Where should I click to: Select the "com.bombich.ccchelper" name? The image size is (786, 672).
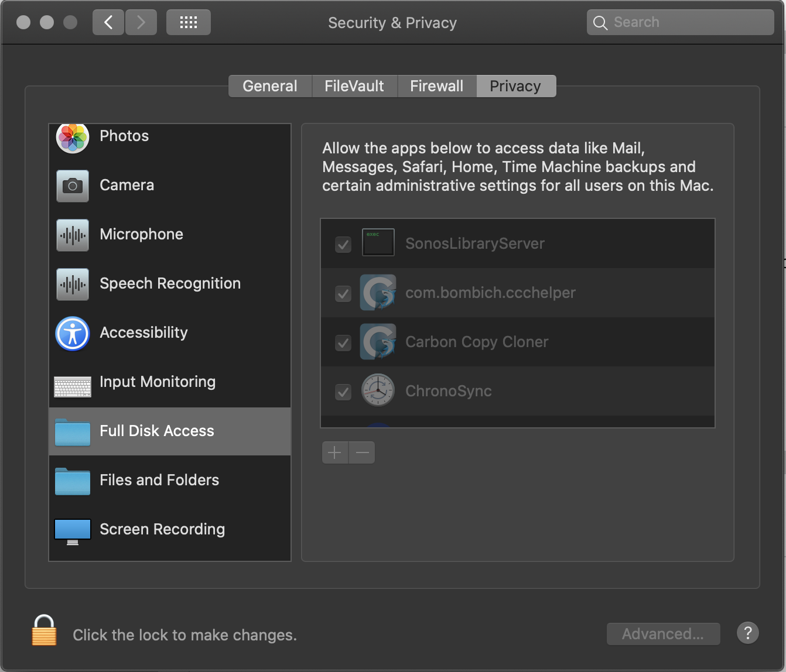(491, 293)
